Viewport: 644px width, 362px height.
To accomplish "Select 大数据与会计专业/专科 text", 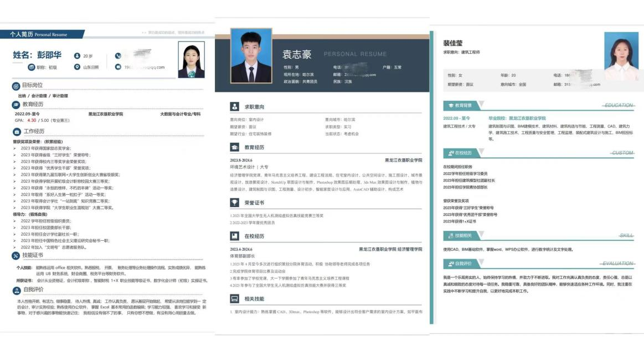I will tap(181, 114).
